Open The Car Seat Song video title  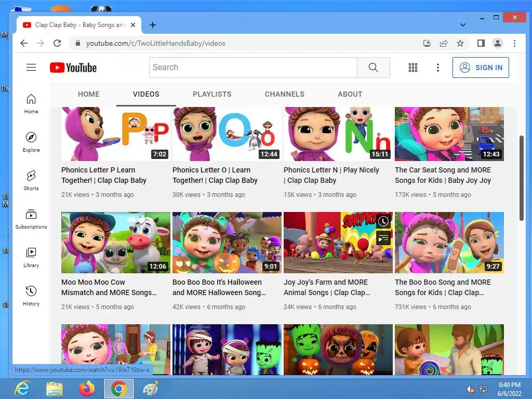(x=443, y=175)
